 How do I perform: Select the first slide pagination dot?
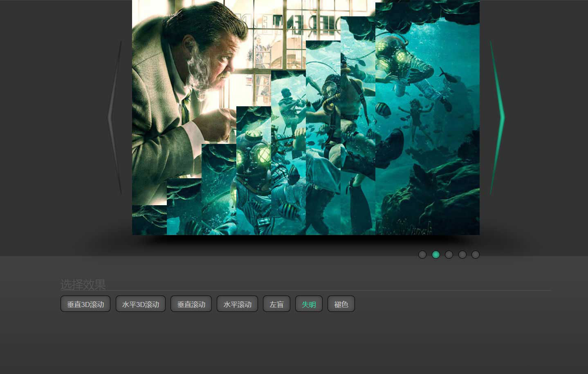pyautogui.click(x=422, y=255)
